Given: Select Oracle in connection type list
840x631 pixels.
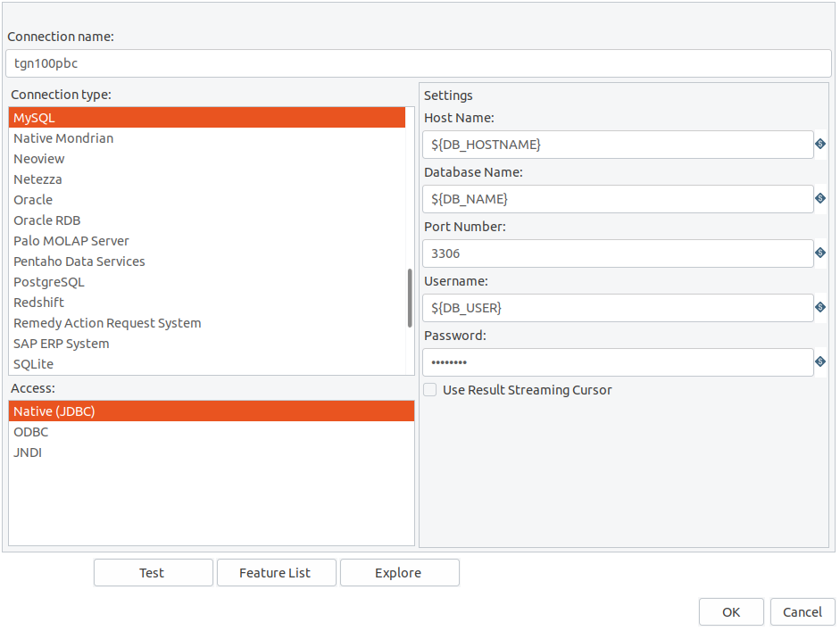Looking at the screenshot, I should [x=207, y=200].
